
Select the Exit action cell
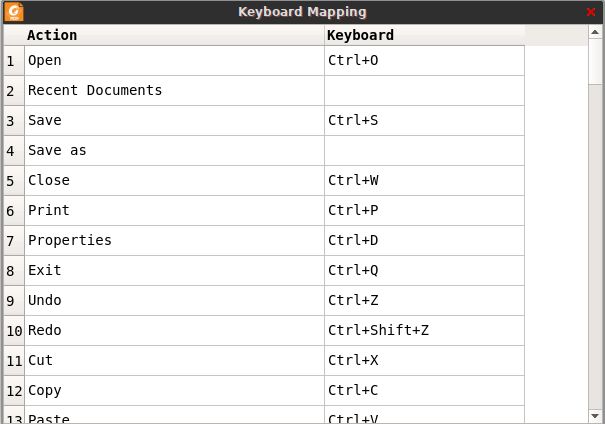[174, 270]
